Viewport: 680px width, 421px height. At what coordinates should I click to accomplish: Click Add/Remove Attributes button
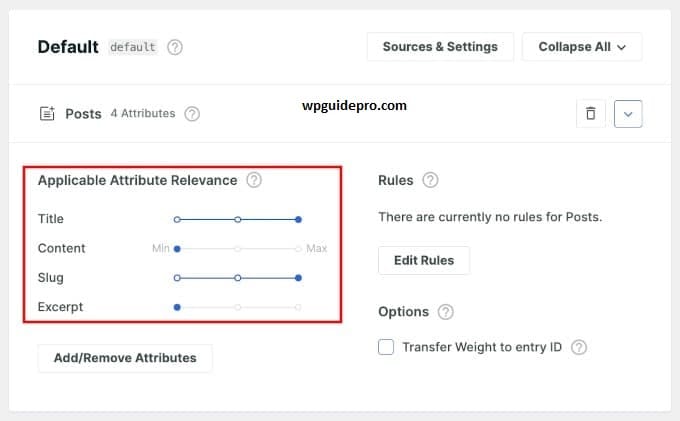(125, 357)
